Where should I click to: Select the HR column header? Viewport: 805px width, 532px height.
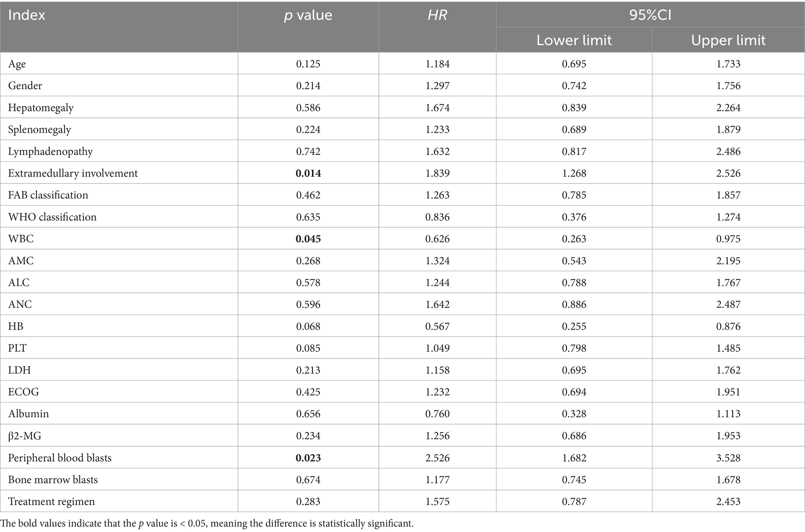point(437,16)
